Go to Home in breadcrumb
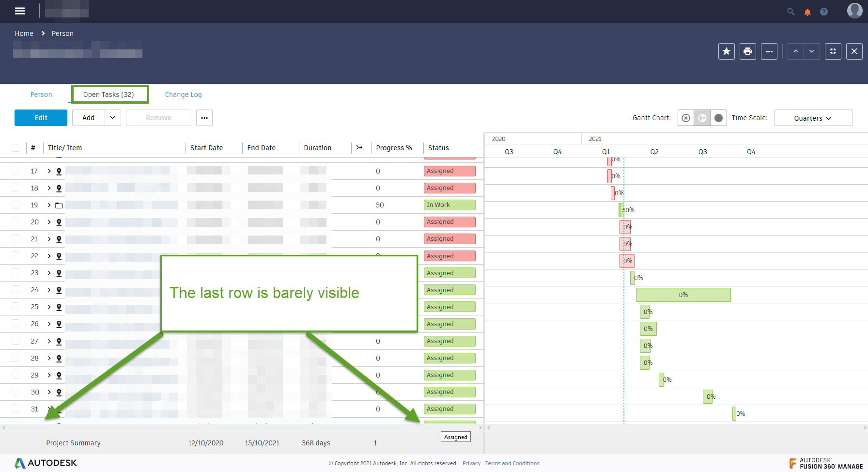The image size is (868, 472). [24, 33]
